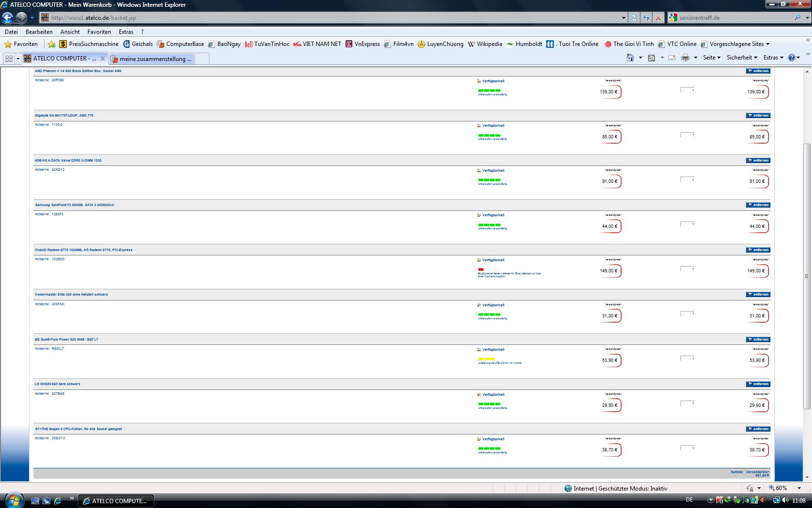This screenshot has width=812, height=508.
Task: Select the ATELCO COMPUTER browser tab
Action: click(x=65, y=59)
